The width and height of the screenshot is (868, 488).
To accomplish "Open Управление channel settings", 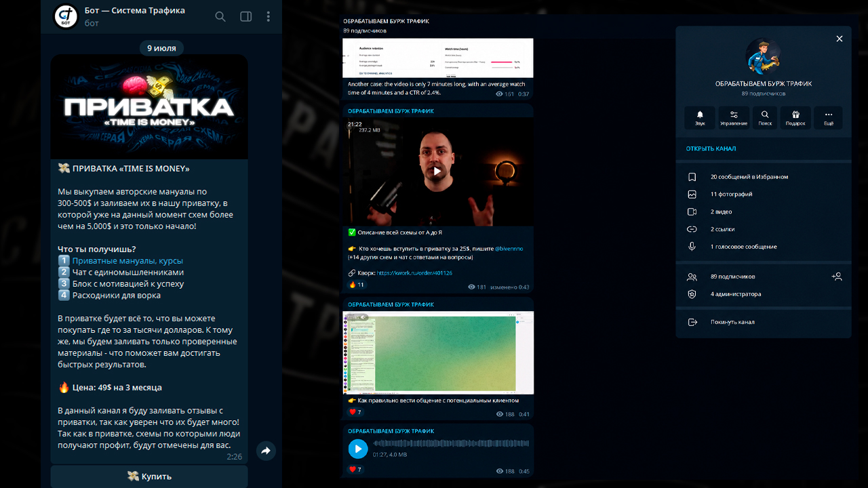I will [734, 117].
